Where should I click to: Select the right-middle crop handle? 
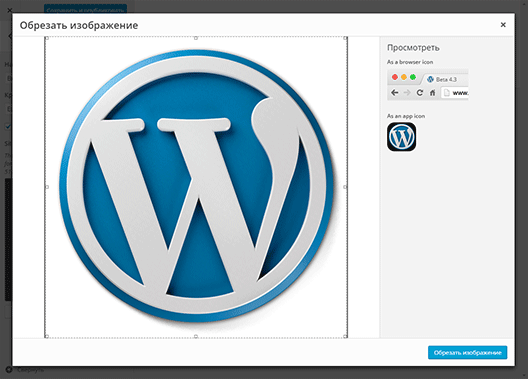coord(345,187)
